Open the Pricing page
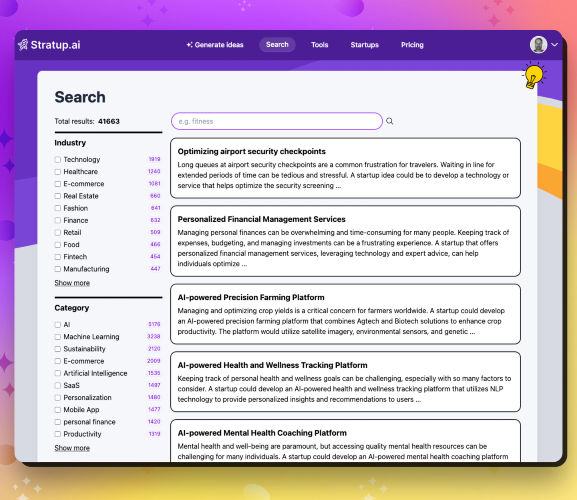 (412, 45)
